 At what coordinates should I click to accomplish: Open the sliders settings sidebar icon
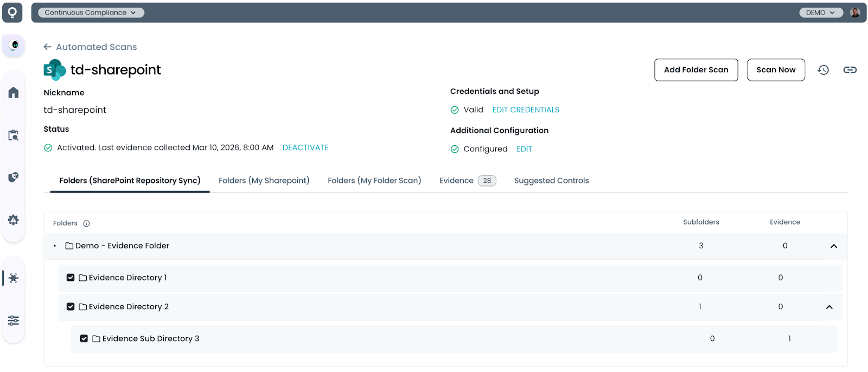(x=14, y=320)
